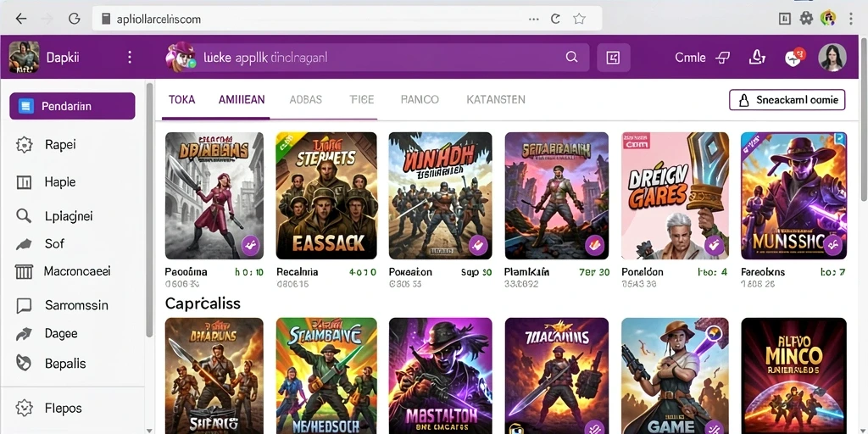Click the Bepalis shield icon in sidebar
The width and height of the screenshot is (868, 434).
click(24, 363)
